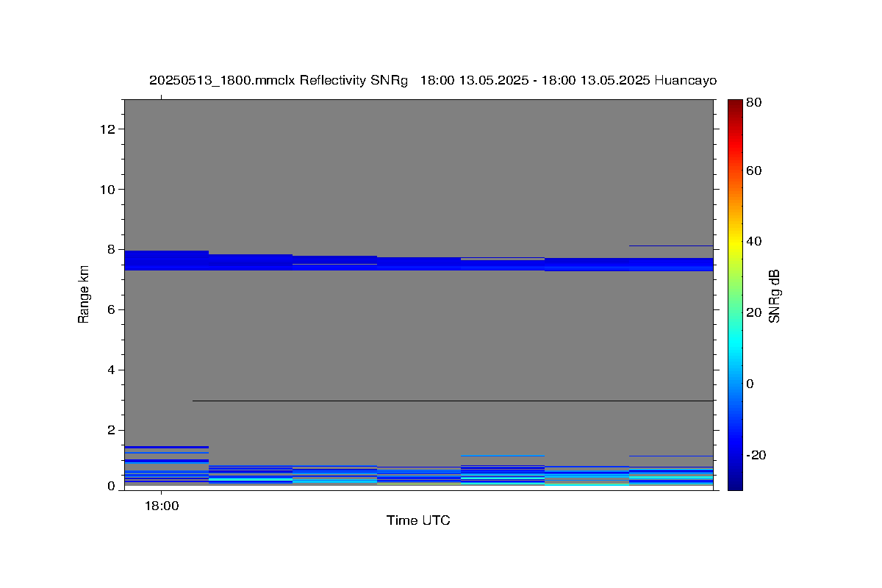Click the '12' tick label on the range axis
Image resolution: width=882 pixels, height=588 pixels.
(x=110, y=129)
